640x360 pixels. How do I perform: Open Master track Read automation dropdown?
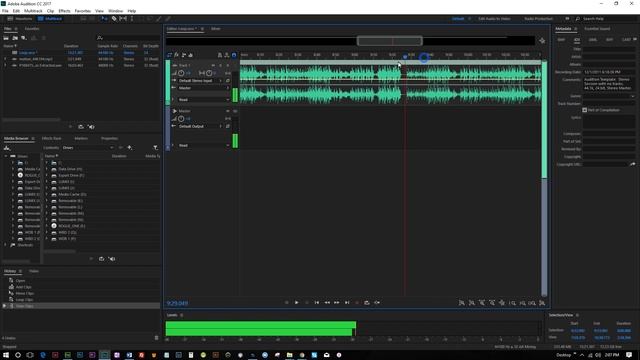[203, 145]
